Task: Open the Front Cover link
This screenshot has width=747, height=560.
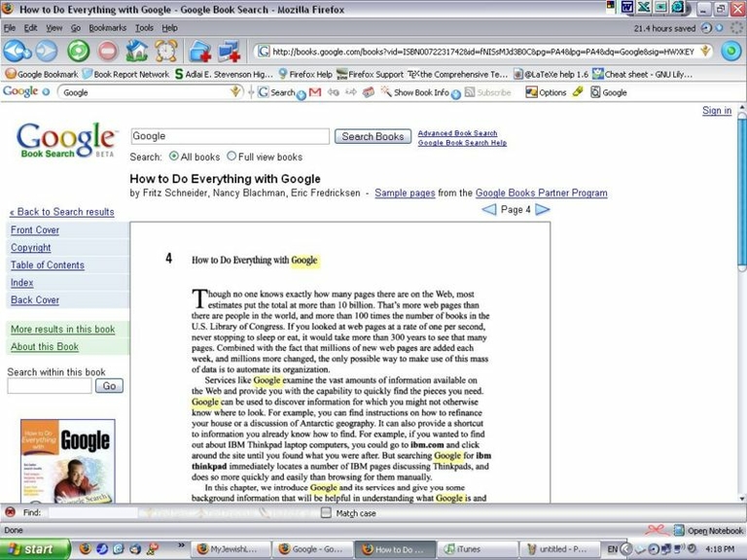Action: point(35,230)
